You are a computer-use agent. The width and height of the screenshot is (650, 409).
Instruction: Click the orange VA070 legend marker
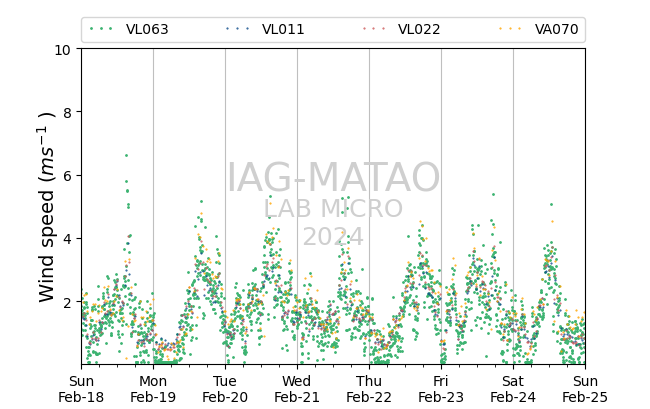coord(510,29)
